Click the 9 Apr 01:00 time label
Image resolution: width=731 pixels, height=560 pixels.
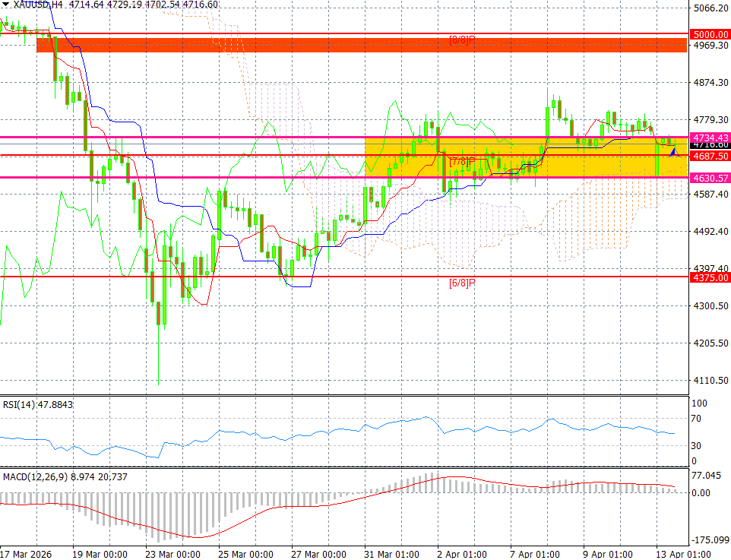(609, 555)
